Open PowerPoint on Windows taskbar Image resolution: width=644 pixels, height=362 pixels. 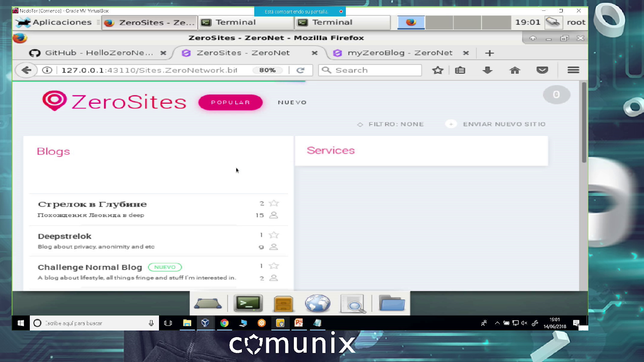pyautogui.click(x=299, y=323)
